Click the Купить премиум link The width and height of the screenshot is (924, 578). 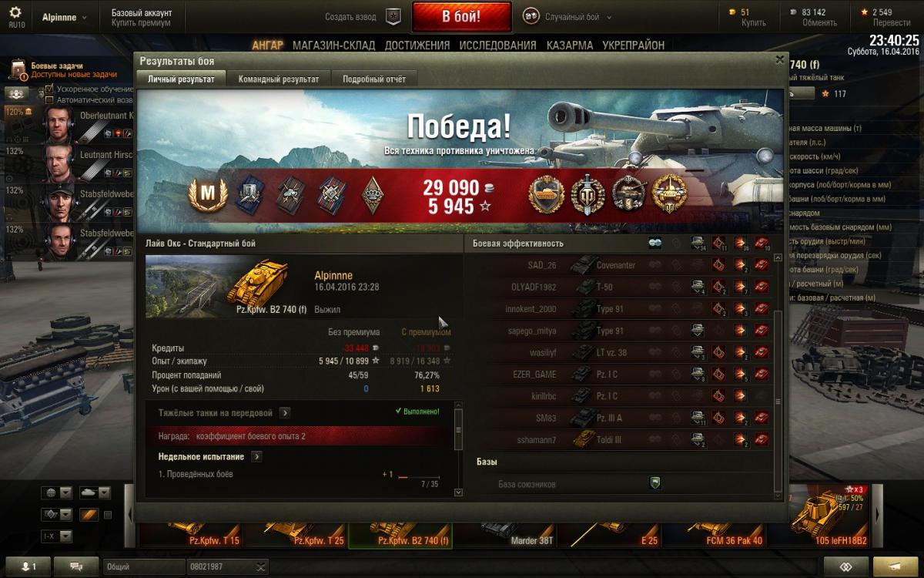[x=140, y=23]
